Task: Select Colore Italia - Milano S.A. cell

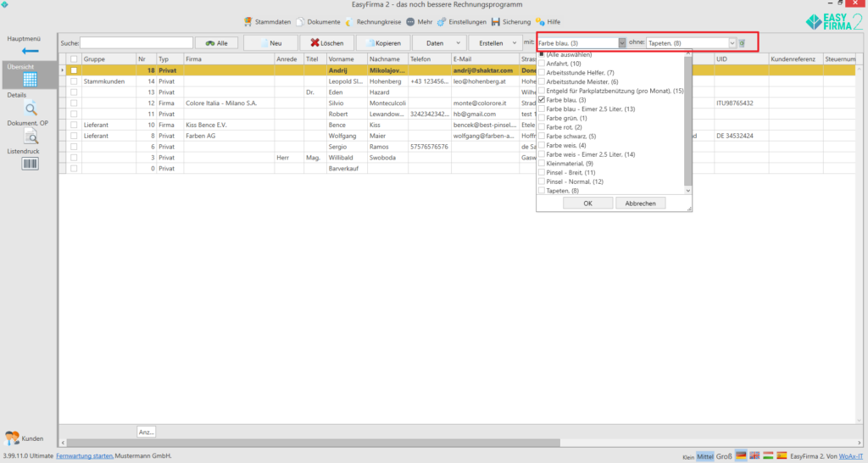Action: point(229,103)
